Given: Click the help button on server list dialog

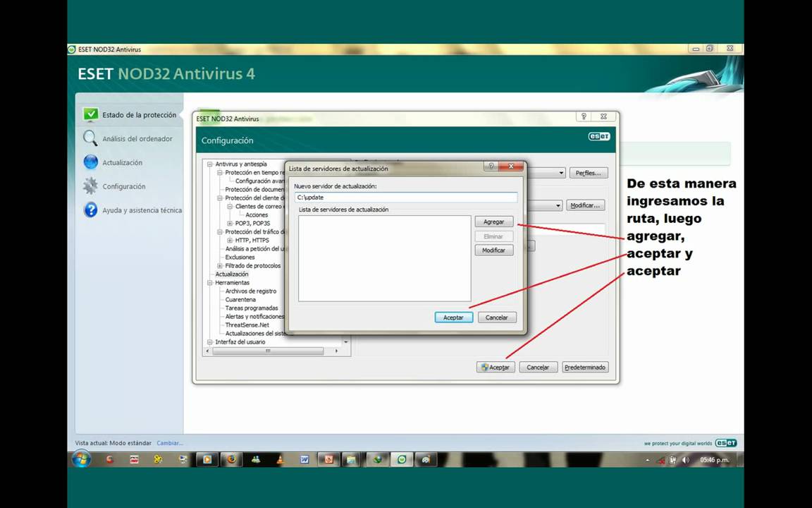Looking at the screenshot, I should 491,166.
